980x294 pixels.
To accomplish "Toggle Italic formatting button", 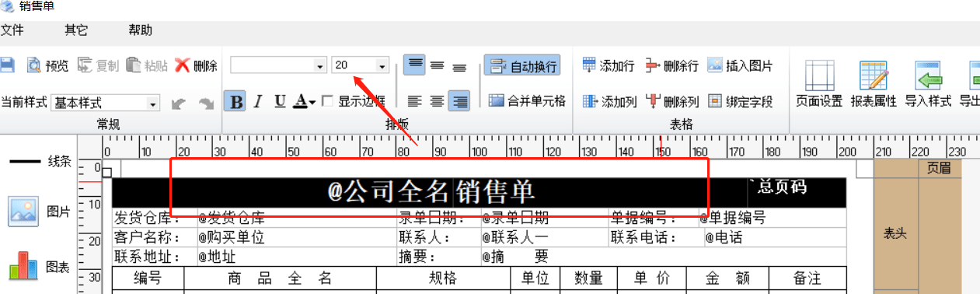I will pos(258,101).
